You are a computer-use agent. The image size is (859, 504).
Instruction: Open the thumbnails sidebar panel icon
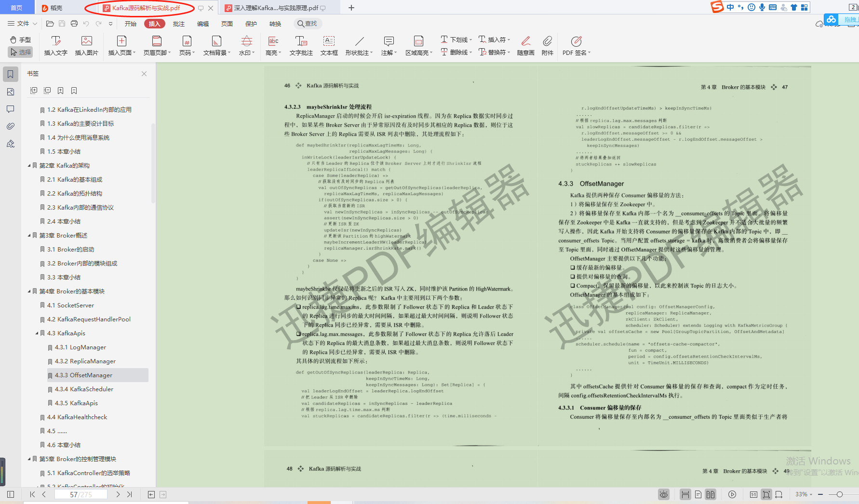coord(11,92)
